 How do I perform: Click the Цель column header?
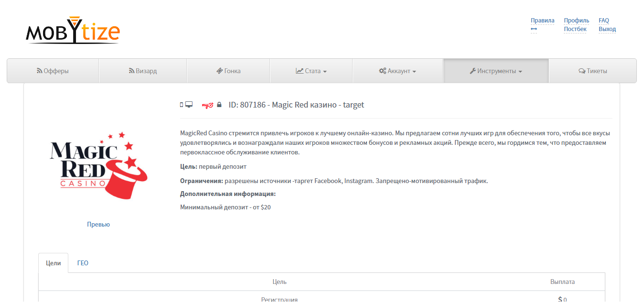(x=279, y=282)
